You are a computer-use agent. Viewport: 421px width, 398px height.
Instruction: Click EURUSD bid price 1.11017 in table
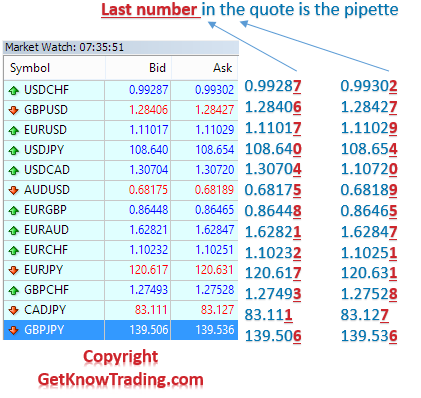coord(148,130)
